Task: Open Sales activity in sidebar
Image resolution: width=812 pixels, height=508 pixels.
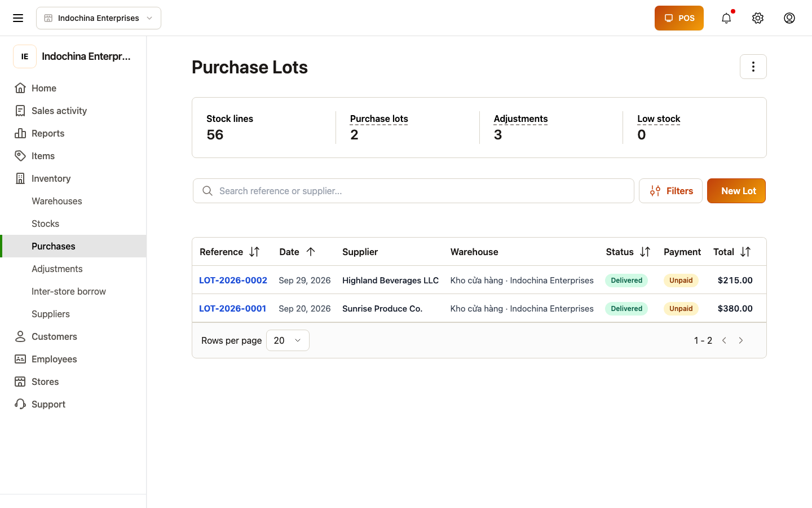Action: coord(73,111)
